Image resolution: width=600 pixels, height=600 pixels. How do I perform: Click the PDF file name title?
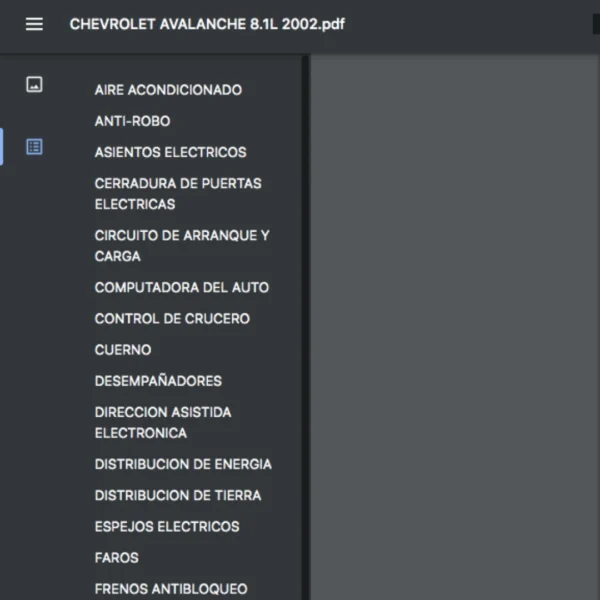(207, 24)
